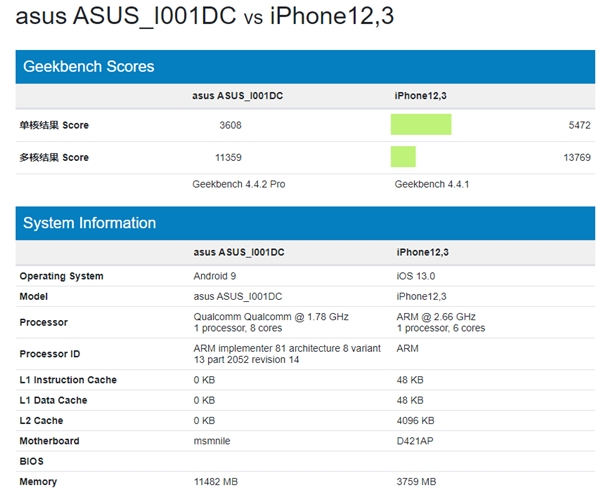Image resolution: width=600 pixels, height=494 pixels.
Task: Click '0 KB' in the L2 Cache row
Action: [x=204, y=421]
